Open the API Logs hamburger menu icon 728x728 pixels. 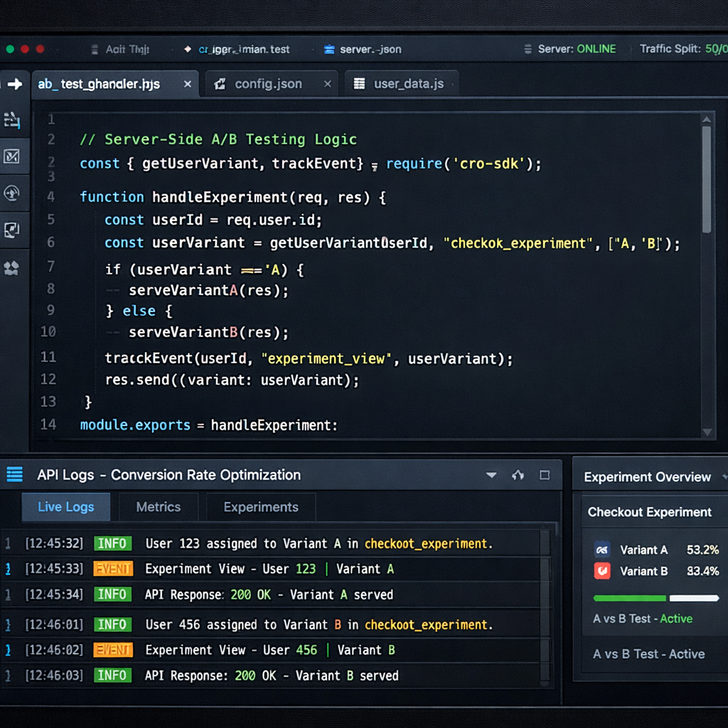[x=14, y=474]
